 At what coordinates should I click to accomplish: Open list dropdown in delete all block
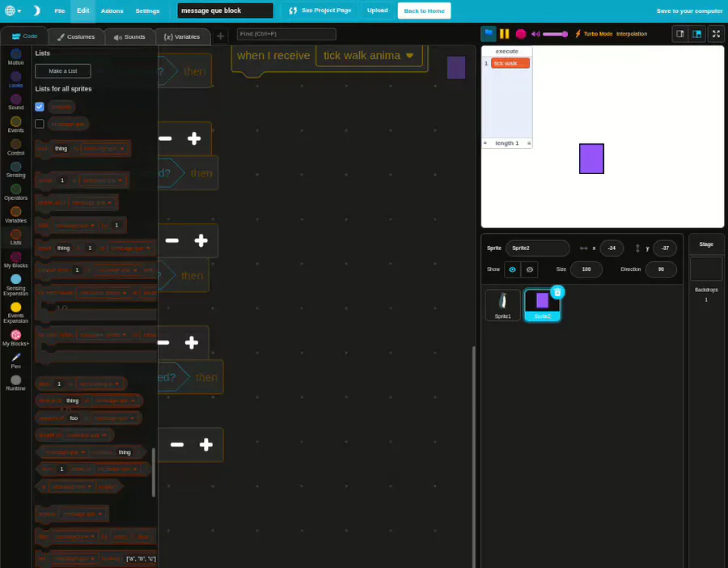(x=92, y=202)
